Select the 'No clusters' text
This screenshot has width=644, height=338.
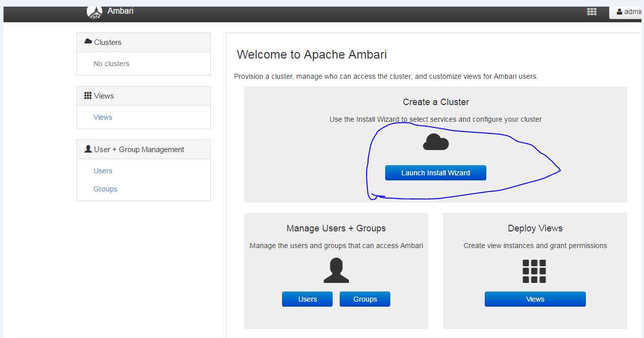[x=111, y=64]
